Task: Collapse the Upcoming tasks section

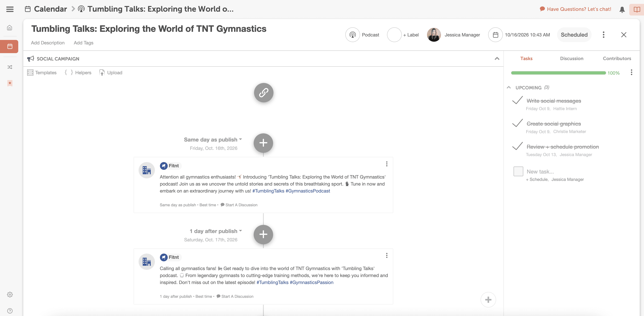Action: pos(509,87)
